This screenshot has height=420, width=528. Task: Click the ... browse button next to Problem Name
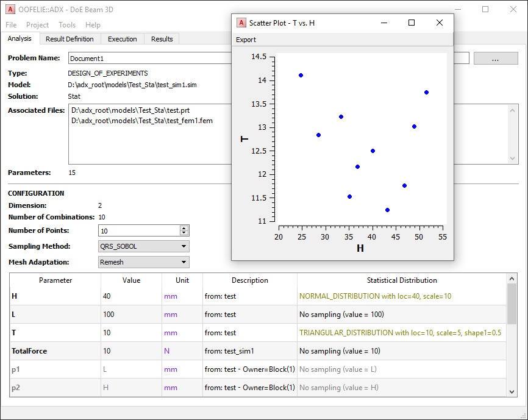pyautogui.click(x=495, y=57)
